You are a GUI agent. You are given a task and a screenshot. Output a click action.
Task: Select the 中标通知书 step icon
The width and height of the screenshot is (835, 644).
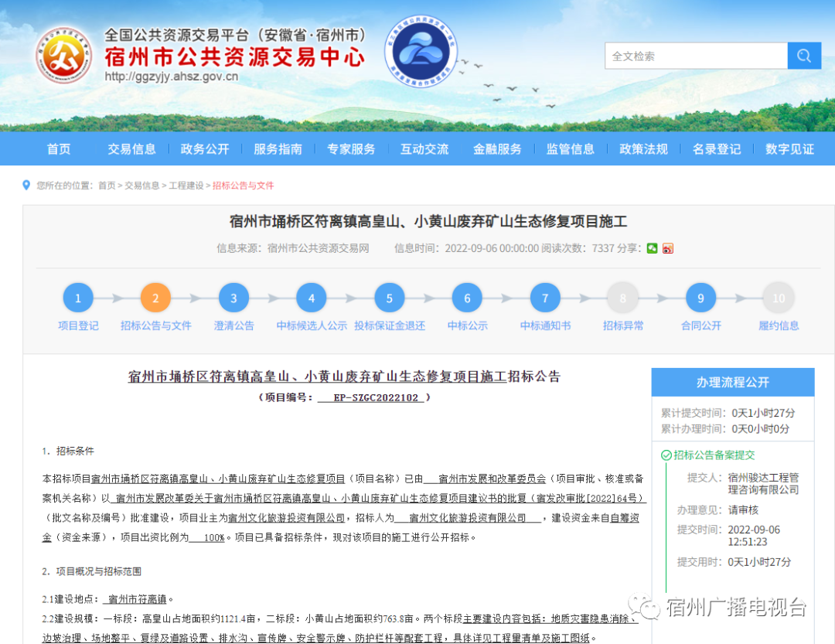pyautogui.click(x=544, y=298)
